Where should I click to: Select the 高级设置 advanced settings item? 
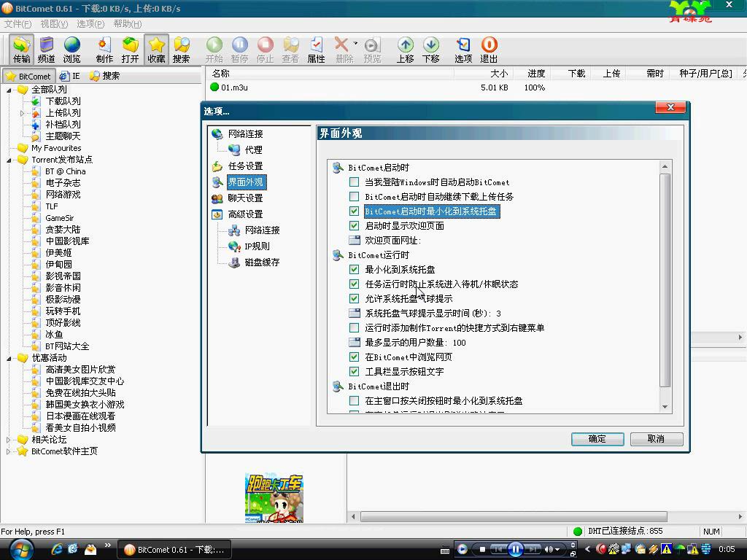coord(245,214)
